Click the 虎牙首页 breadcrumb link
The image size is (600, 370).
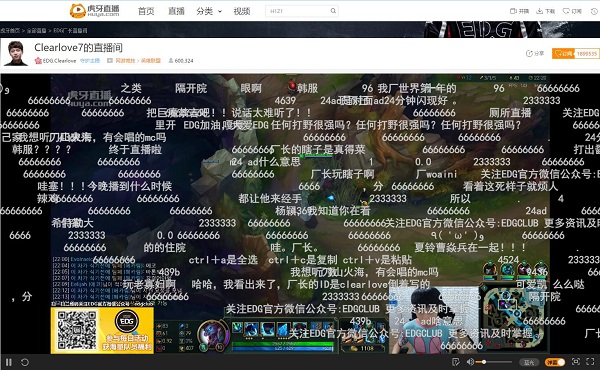(10, 30)
